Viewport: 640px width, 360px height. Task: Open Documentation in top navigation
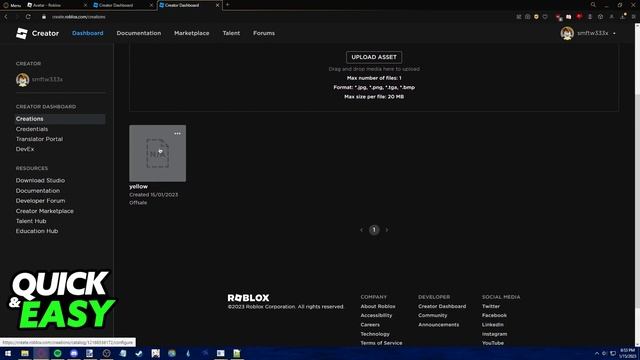139,33
